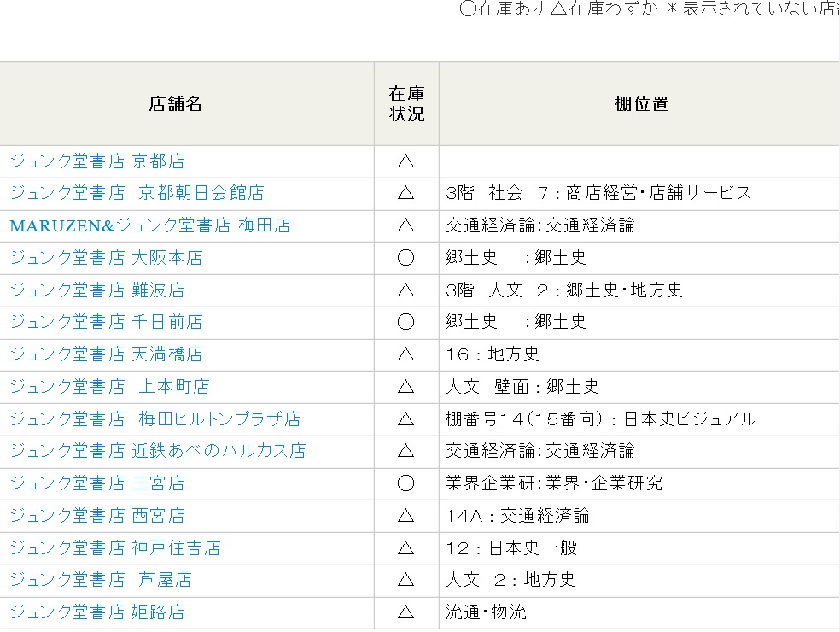The width and height of the screenshot is (840, 632).
Task: Open ジュンク堂書店 西宮店 link
Action: tap(97, 516)
